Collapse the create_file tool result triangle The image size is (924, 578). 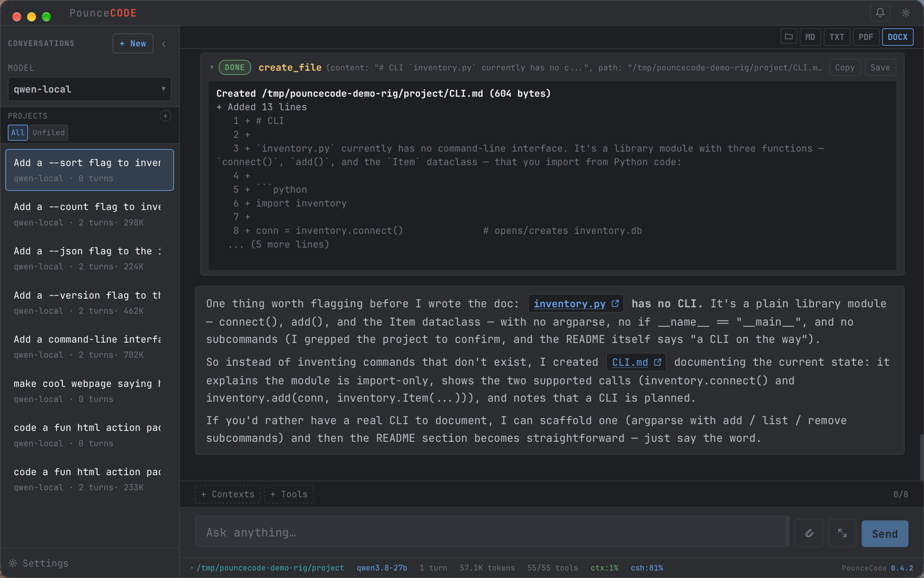click(x=212, y=68)
